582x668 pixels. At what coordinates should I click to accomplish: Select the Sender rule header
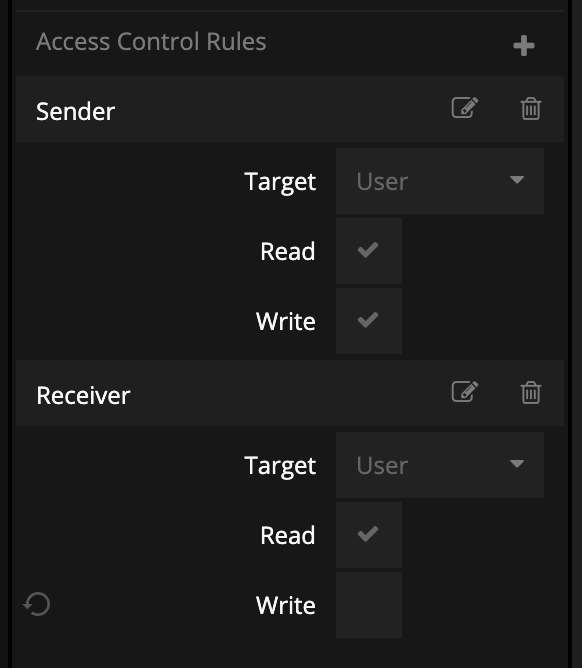(x=290, y=109)
